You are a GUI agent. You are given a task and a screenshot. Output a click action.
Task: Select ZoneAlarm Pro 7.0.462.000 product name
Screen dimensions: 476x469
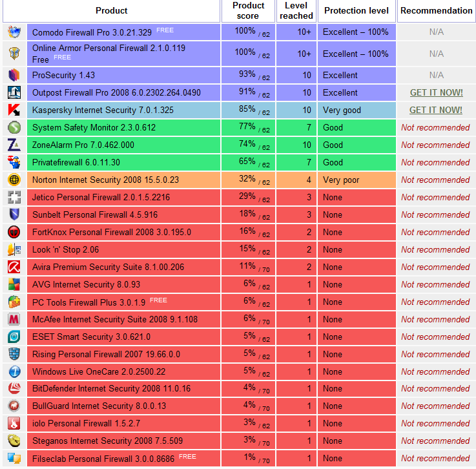tap(83, 145)
